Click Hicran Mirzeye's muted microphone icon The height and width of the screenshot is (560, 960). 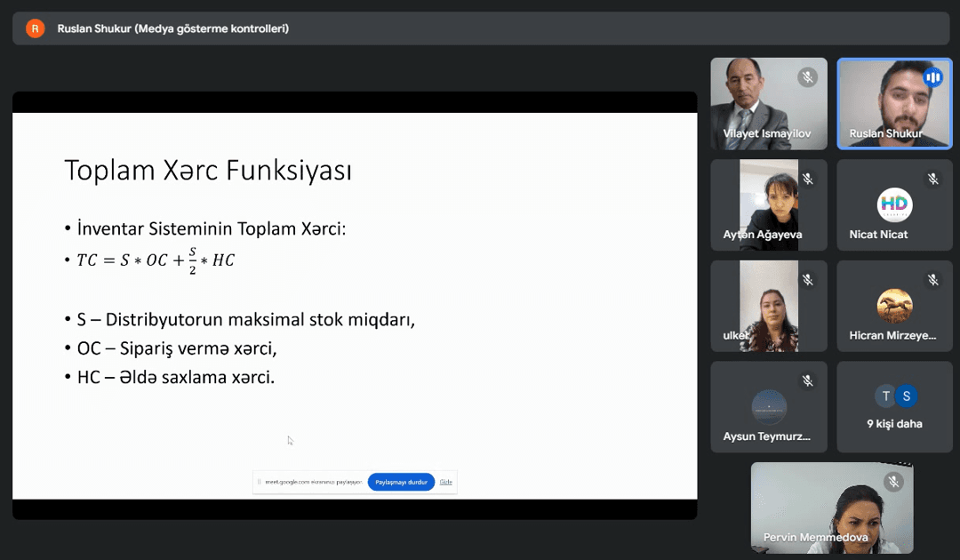click(x=932, y=280)
